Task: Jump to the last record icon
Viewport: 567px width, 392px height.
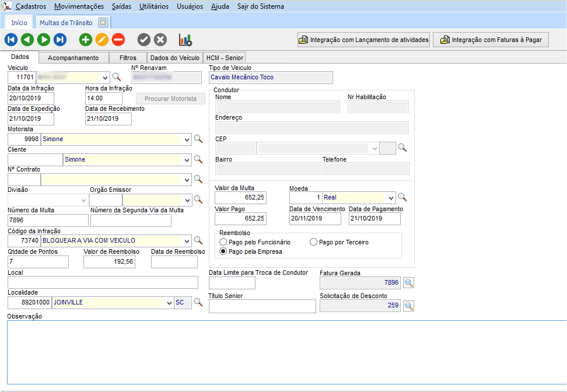Action: (x=60, y=40)
